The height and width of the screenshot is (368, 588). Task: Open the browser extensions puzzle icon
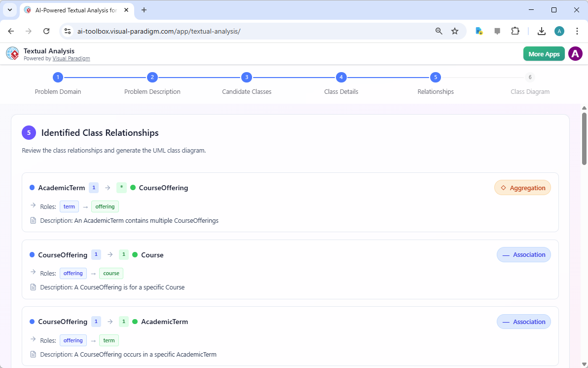point(515,31)
